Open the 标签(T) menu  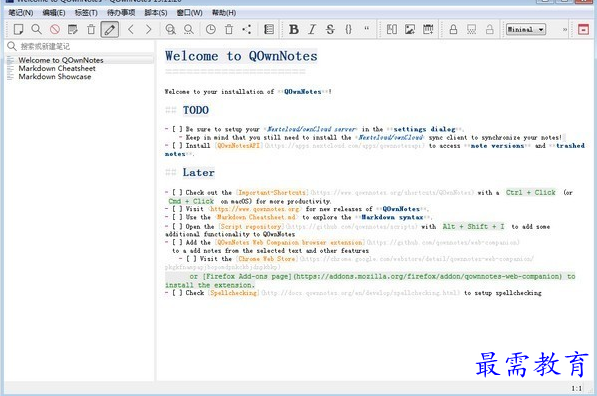(x=86, y=13)
